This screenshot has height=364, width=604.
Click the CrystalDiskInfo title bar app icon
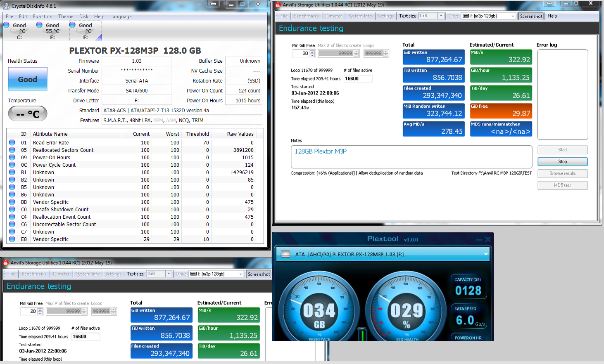[x=7, y=6]
